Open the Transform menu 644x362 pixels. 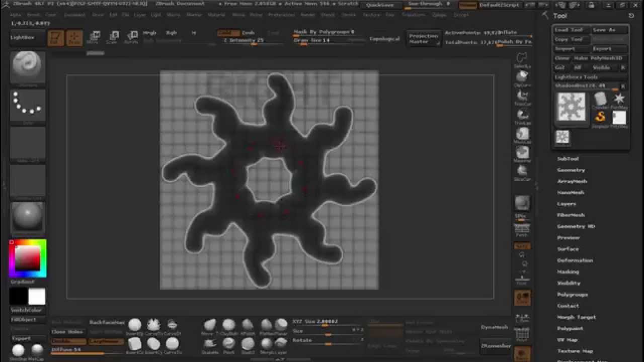click(413, 15)
